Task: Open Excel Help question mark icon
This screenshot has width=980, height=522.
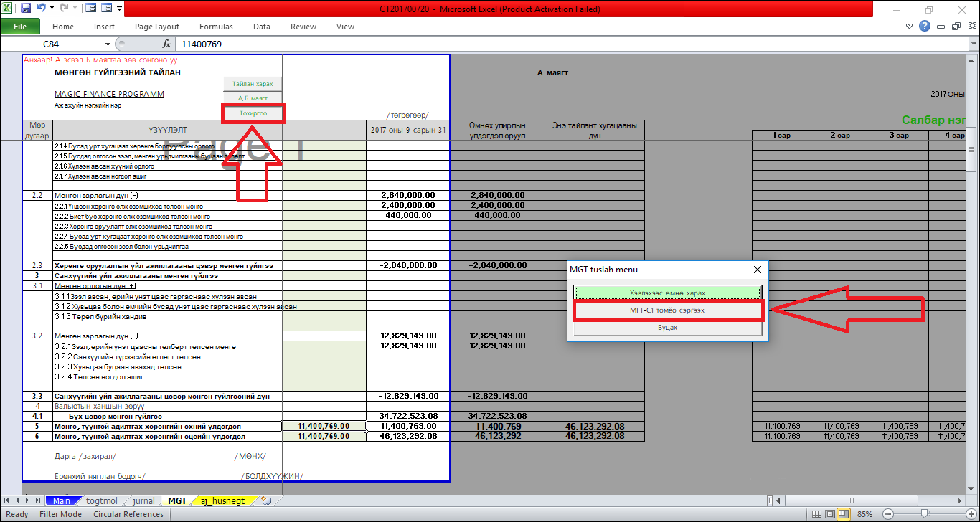Action: tap(925, 27)
